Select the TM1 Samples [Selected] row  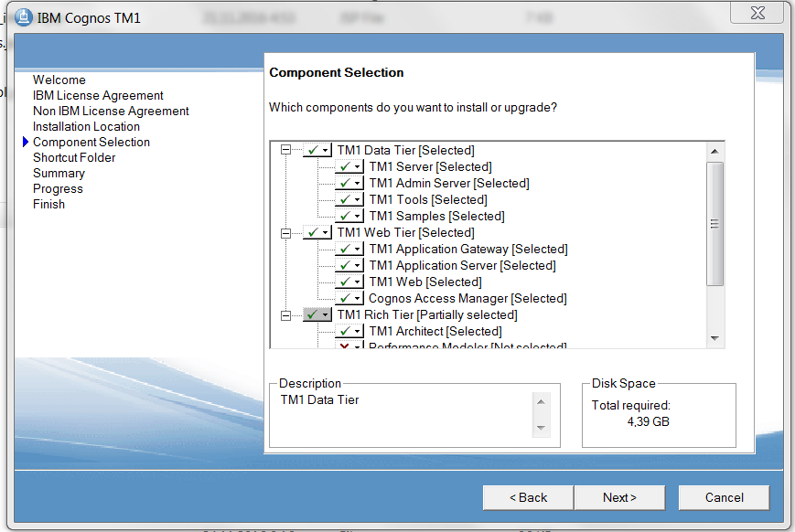(x=437, y=217)
